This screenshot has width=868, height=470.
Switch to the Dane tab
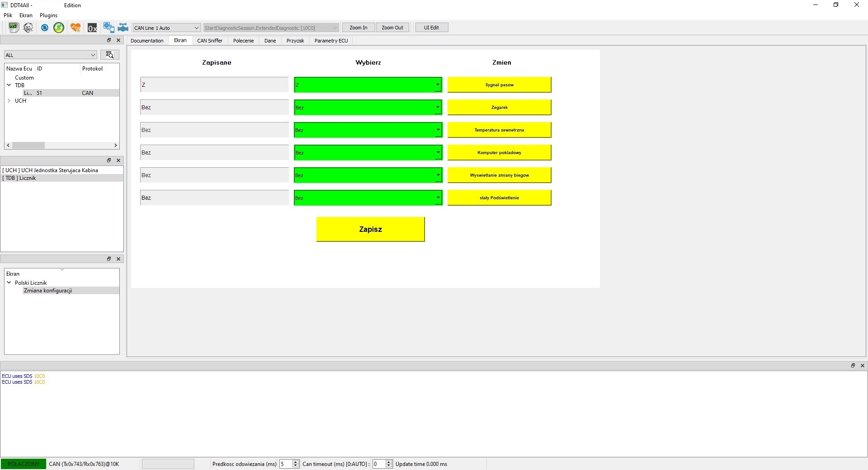(270, 41)
